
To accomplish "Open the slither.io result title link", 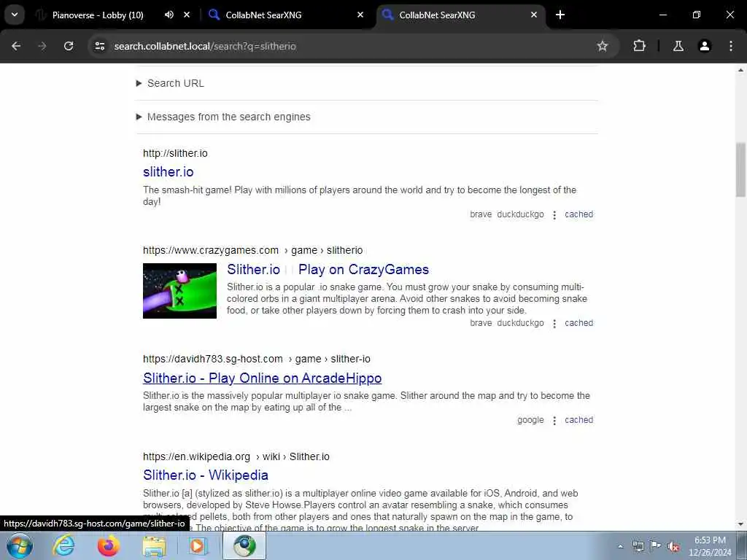I will point(169,172).
